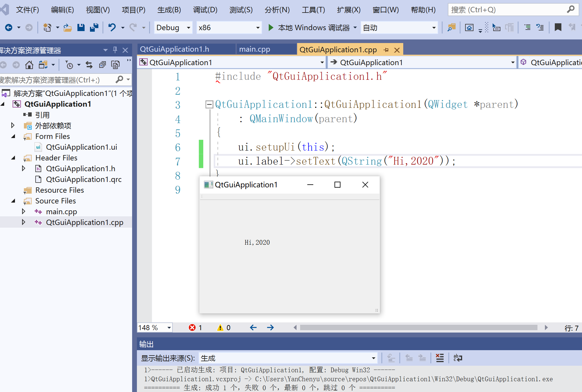The image size is (582, 392).
Task: Select QtGuiApplication1.ui in Solution Explorer
Action: (x=81, y=147)
